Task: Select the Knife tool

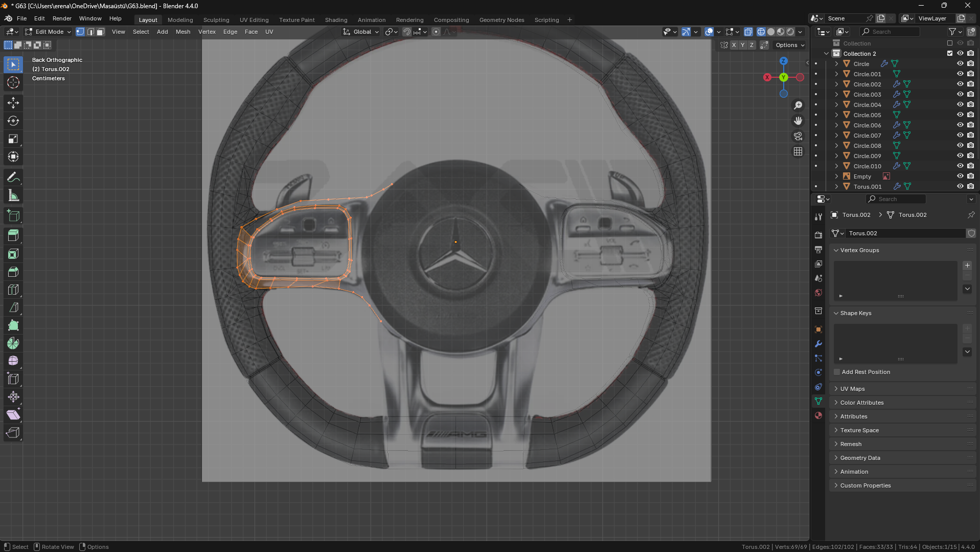Action: [13, 307]
